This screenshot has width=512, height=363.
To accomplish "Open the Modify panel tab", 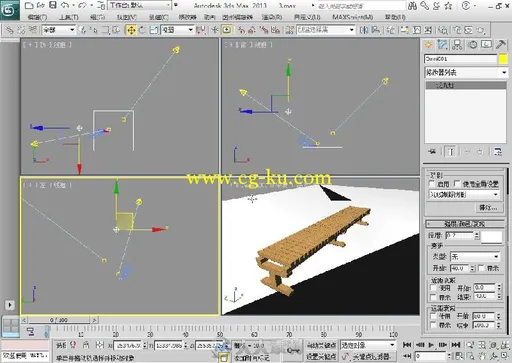I will (443, 45).
